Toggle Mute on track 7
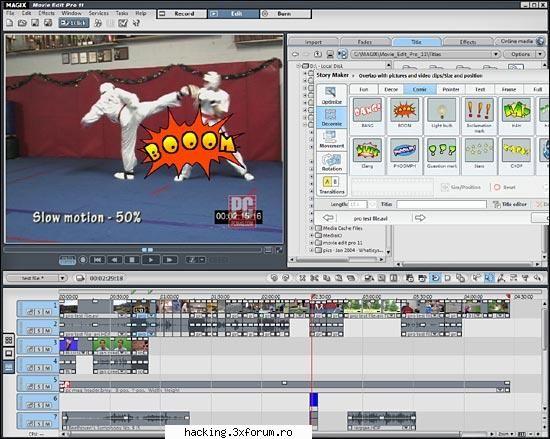The image size is (550, 439). pyautogui.click(x=47, y=423)
